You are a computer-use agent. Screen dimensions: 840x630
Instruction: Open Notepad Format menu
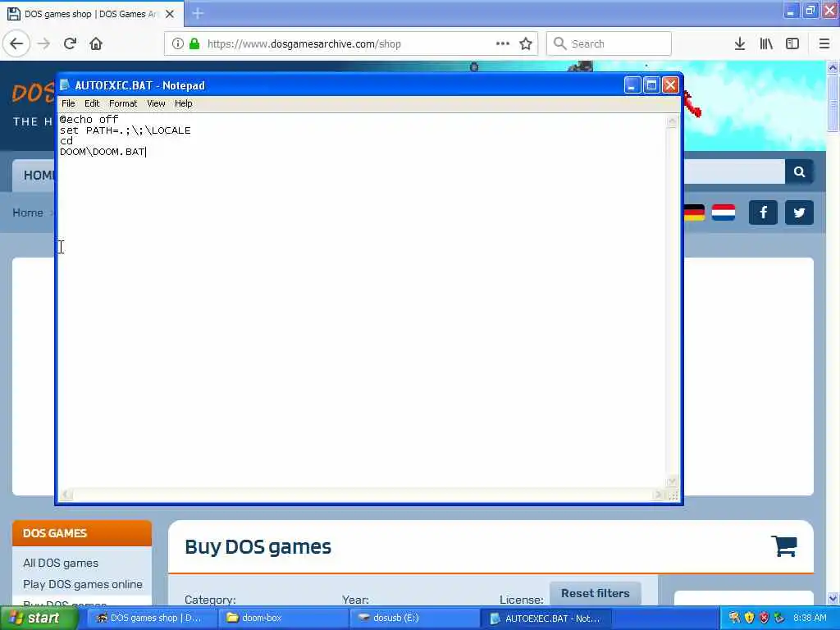(x=123, y=103)
